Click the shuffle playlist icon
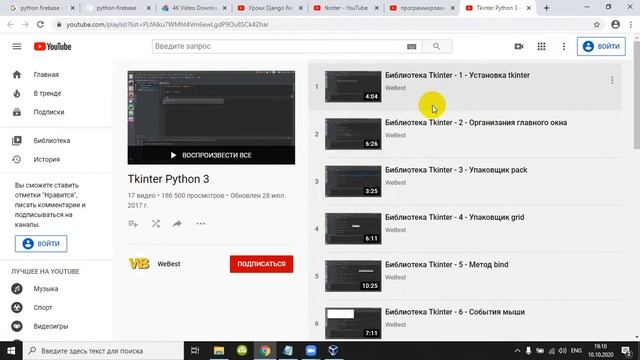 pyautogui.click(x=156, y=224)
